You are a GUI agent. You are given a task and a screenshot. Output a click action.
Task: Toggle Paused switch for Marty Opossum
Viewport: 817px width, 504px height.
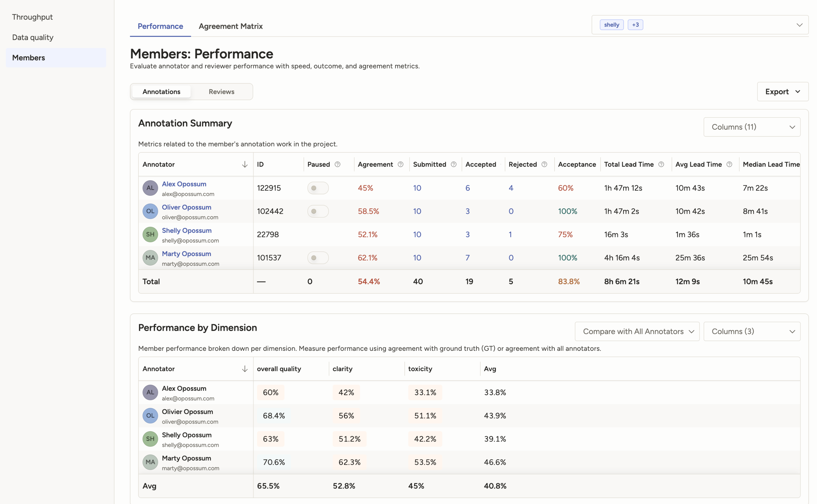click(x=317, y=258)
